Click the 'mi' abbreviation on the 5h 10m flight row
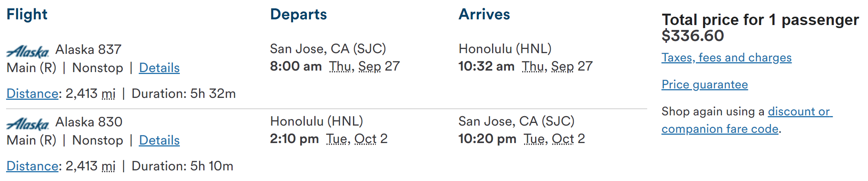This screenshot has width=868, height=181. 109,166
